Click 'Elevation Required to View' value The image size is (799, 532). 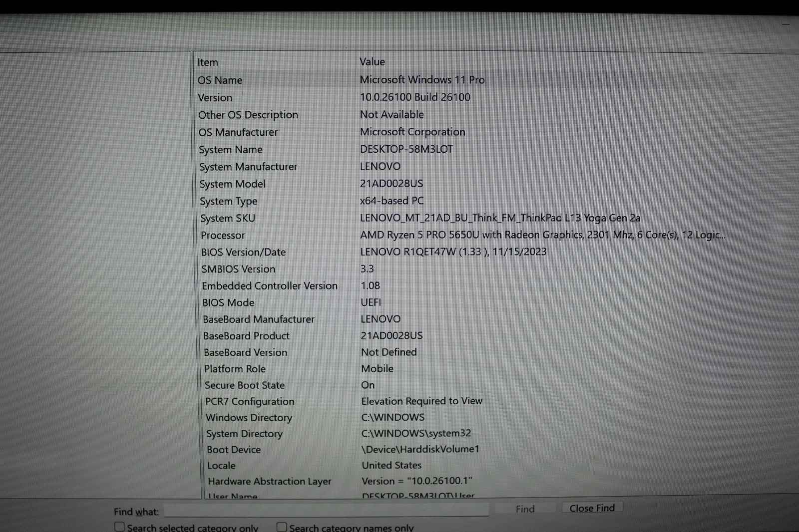[422, 401]
